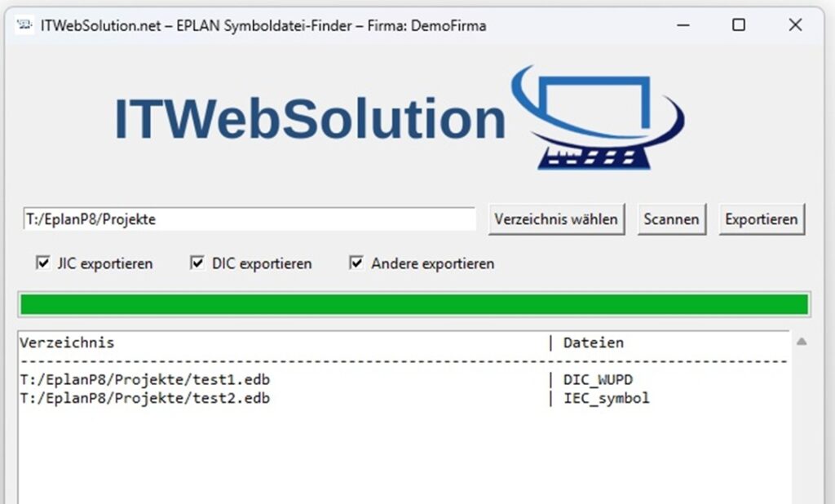Select the IEC_symbol file entry
This screenshot has height=504, width=835.
[x=606, y=399]
